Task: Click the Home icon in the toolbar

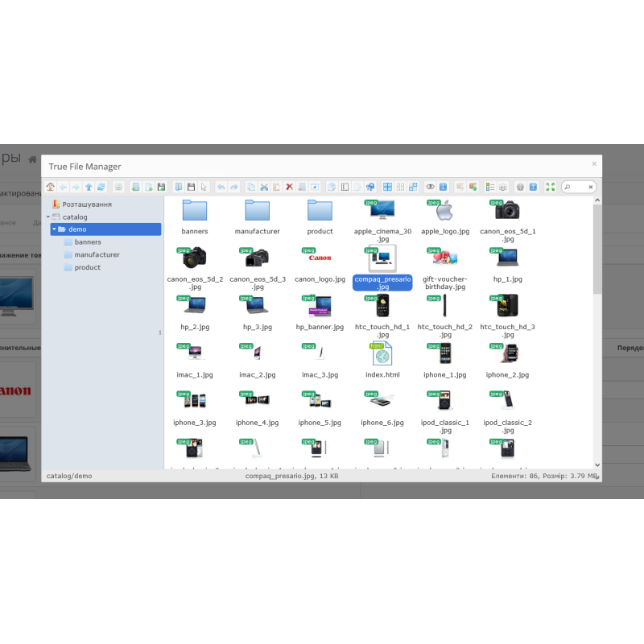Action: tap(51, 187)
